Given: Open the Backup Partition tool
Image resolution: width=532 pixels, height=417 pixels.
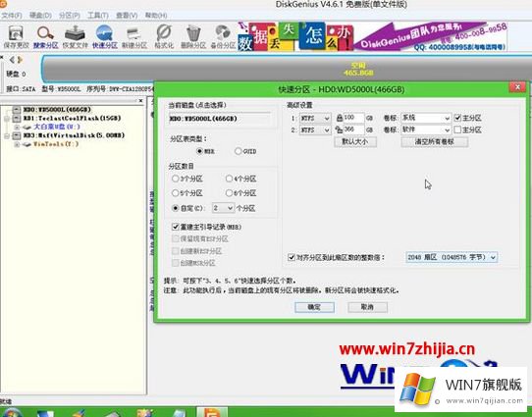Looking at the screenshot, I should 223,36.
